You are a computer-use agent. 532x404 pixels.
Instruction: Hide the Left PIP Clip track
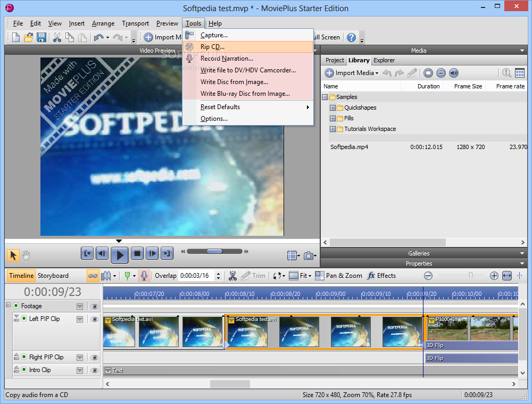click(95, 319)
